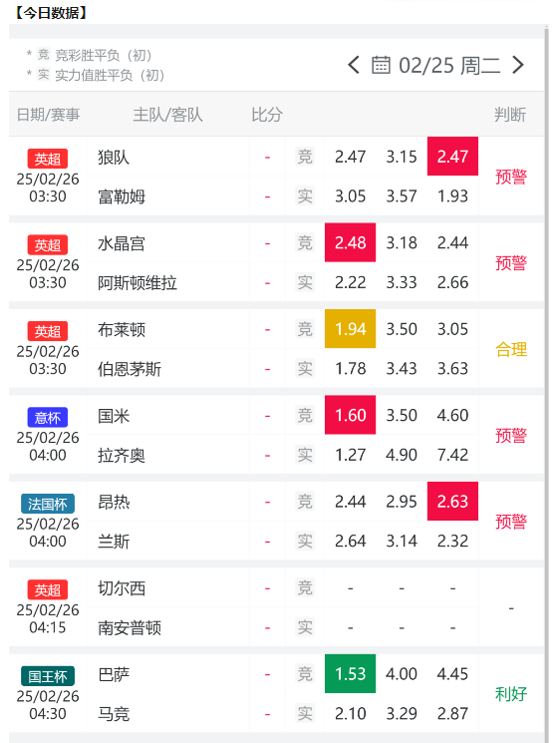560x743 pixels.
Task: Select green highlighted odds 1.53
Action: 351,674
